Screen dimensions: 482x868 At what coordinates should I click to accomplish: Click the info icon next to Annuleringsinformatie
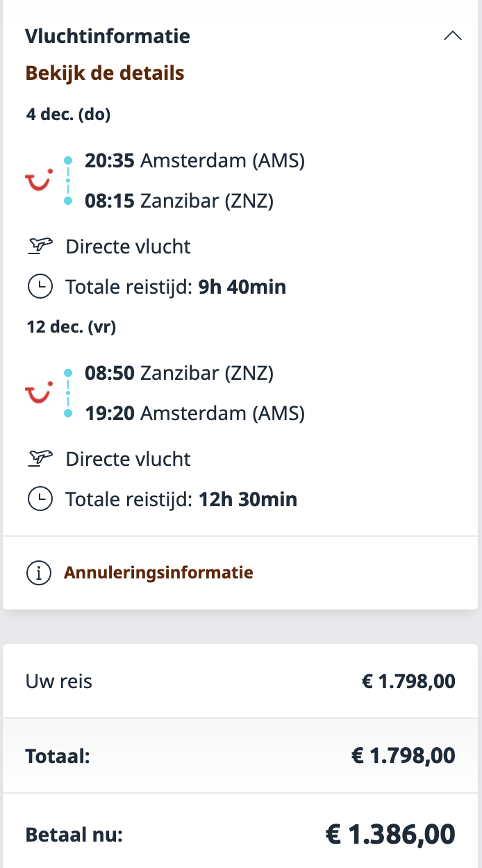click(39, 573)
